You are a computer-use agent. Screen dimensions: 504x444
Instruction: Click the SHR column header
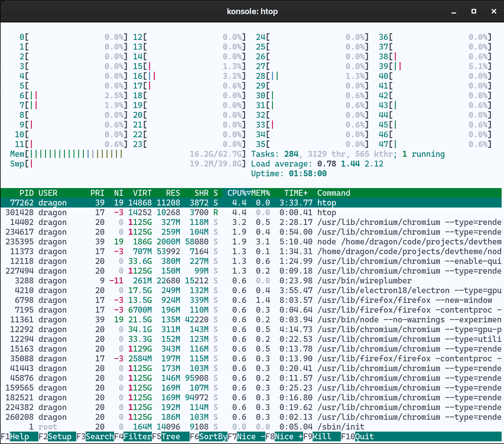pyautogui.click(x=201, y=193)
